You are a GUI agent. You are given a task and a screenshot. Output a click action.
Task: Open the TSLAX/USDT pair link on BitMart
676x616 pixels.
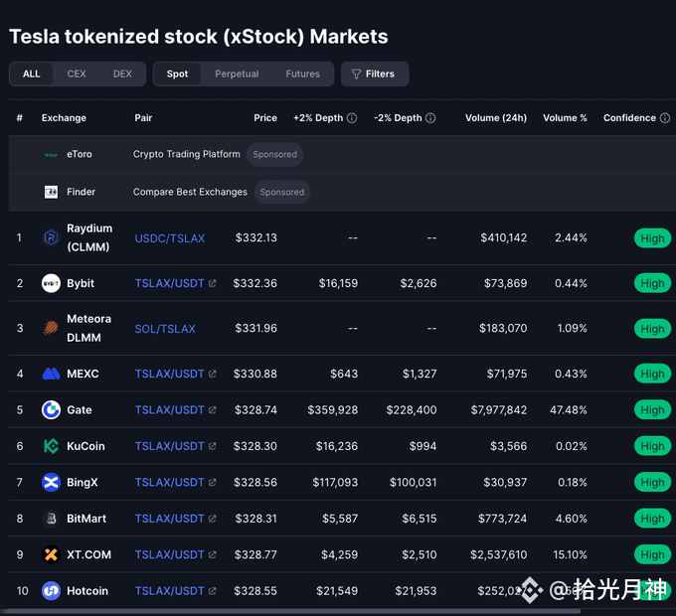[169, 519]
